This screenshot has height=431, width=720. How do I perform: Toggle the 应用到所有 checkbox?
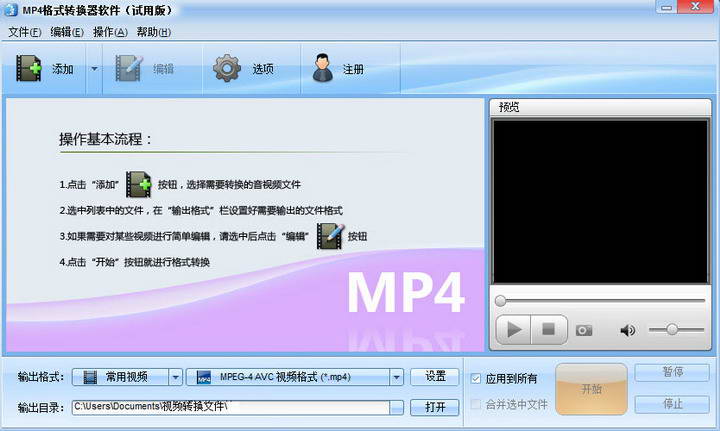pos(477,378)
